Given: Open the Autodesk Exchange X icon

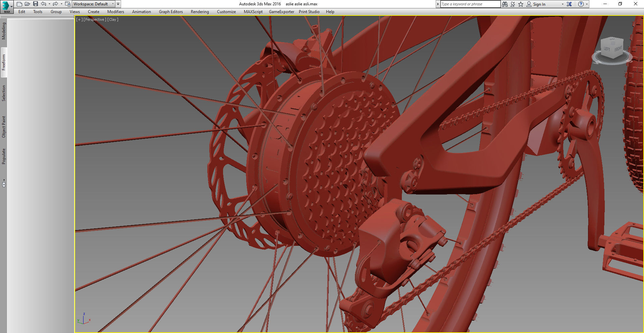Looking at the screenshot, I should (x=569, y=4).
